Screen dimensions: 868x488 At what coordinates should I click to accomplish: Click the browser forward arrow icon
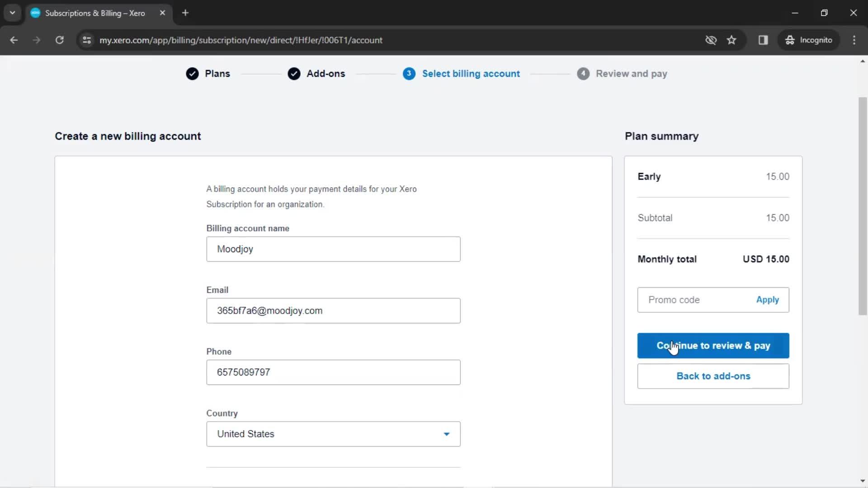pyautogui.click(x=37, y=40)
